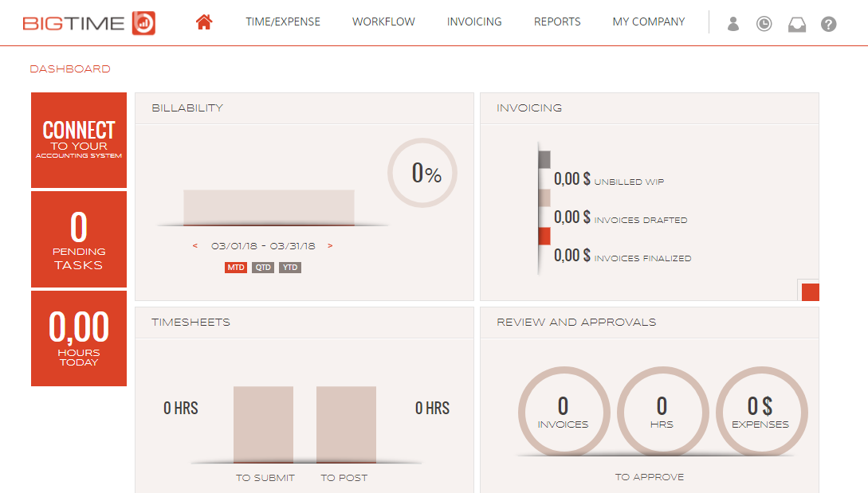
Task: Open the 0 $ Expenses approval circle
Action: click(x=761, y=412)
